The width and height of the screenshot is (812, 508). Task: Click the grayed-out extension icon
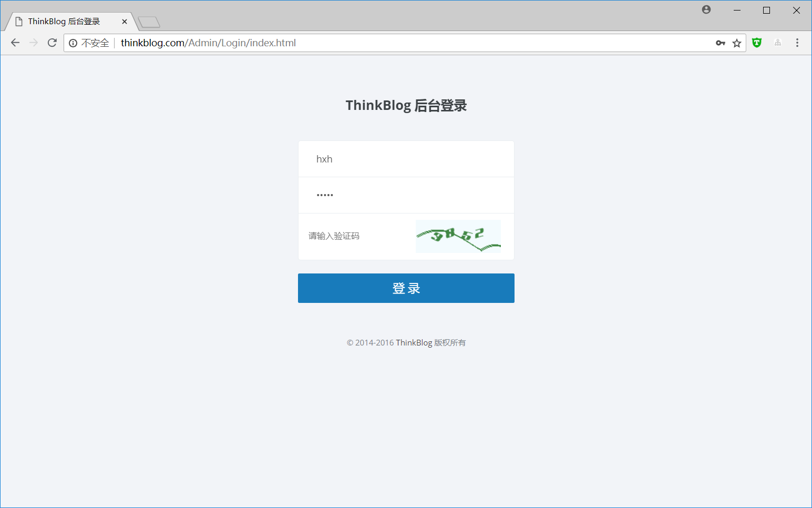point(778,43)
